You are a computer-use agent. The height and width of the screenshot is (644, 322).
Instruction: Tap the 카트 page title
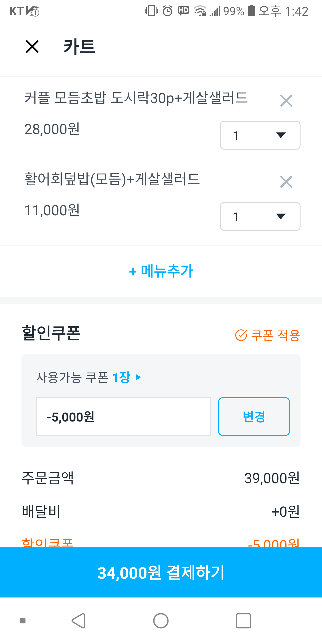tap(79, 47)
